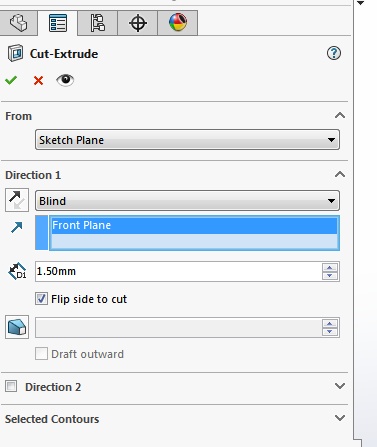Switch to the ConfigurationManager tab
The height and width of the screenshot is (447, 377).
point(97,23)
